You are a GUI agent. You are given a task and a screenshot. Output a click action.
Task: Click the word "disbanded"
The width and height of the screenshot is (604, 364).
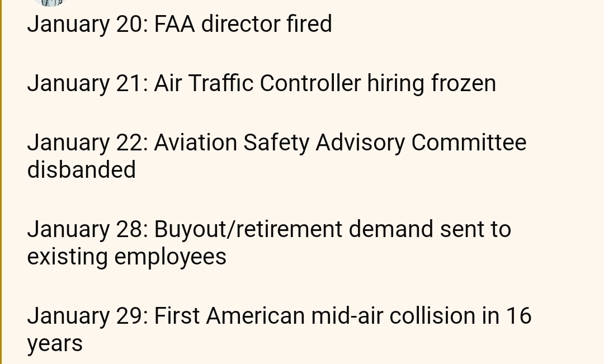(82, 170)
